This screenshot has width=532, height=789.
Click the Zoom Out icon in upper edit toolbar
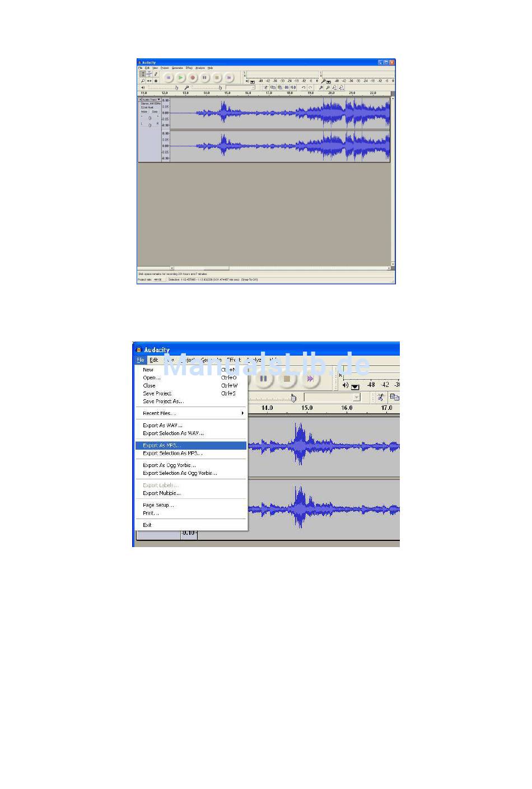328,87
